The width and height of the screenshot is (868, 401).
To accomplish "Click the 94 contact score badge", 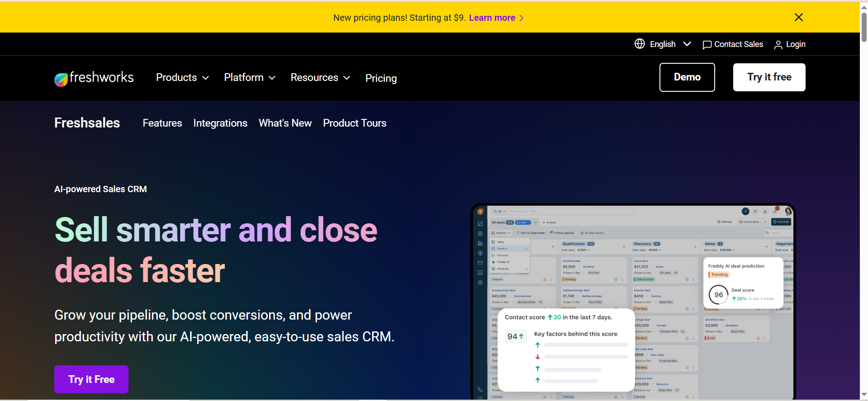I will [515, 336].
